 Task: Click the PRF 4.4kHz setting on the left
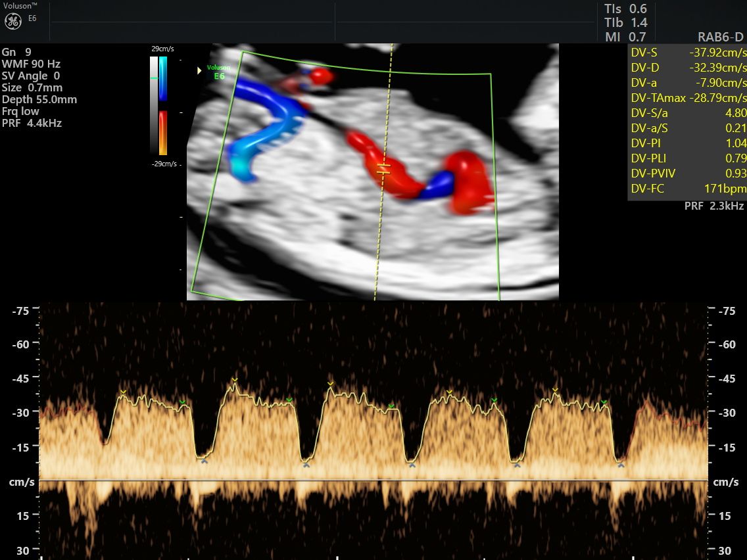pyautogui.click(x=32, y=123)
